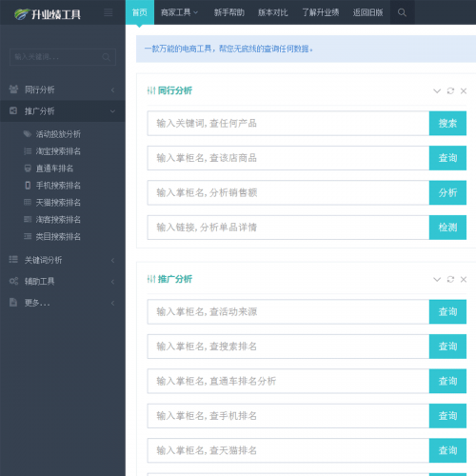Refresh the 同行分析 panel

tap(450, 91)
